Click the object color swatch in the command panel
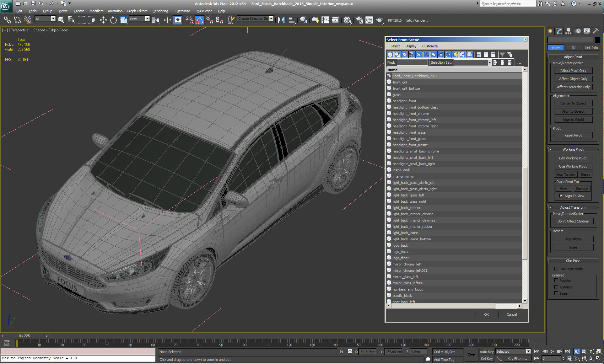This screenshot has width=604, height=364. coord(597,40)
